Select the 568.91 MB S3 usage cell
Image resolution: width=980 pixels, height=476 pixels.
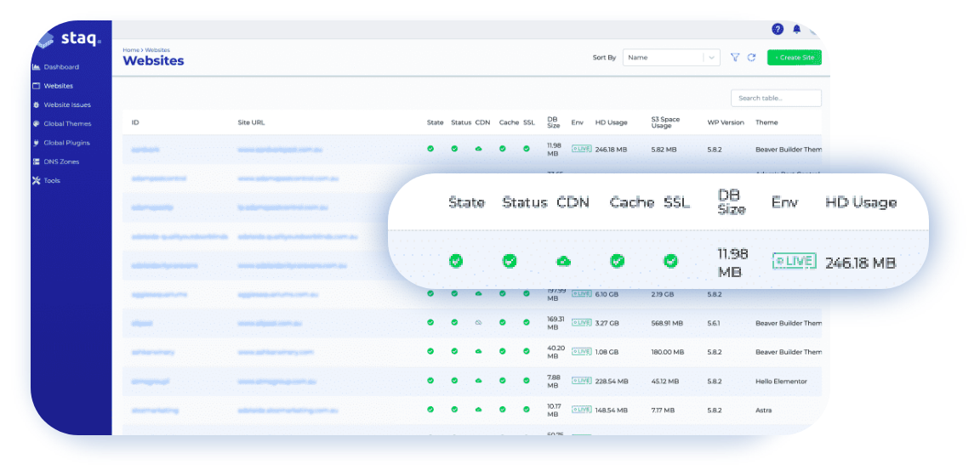667,323
